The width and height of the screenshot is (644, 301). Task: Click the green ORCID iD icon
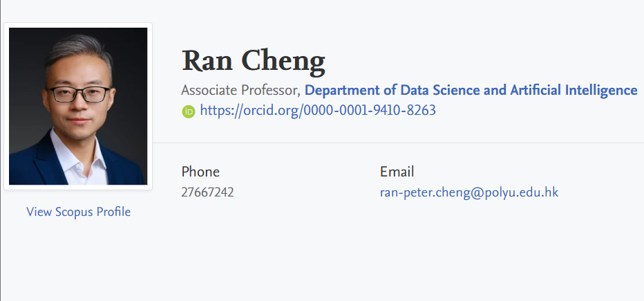coord(189,111)
